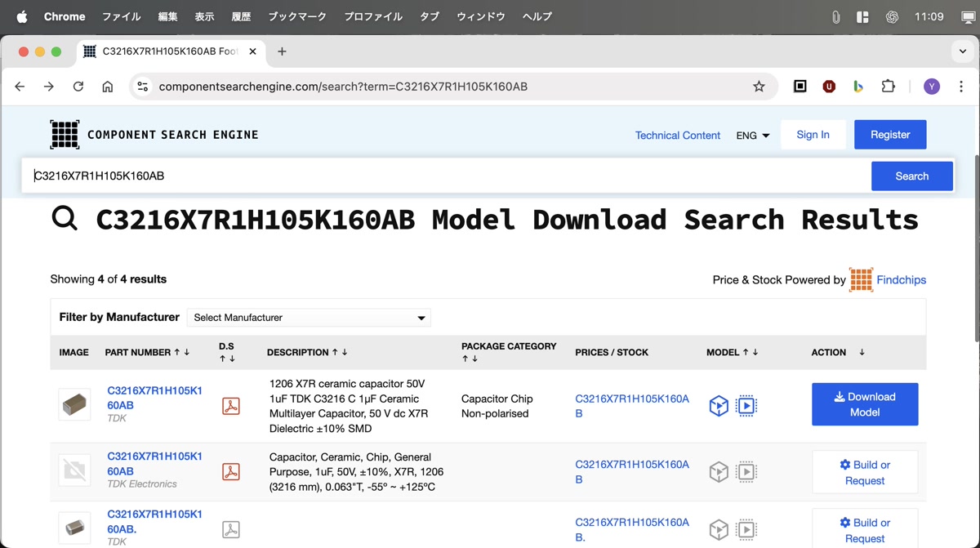This screenshot has width=980, height=548.
Task: Click the Findchips logo icon
Action: coord(861,279)
